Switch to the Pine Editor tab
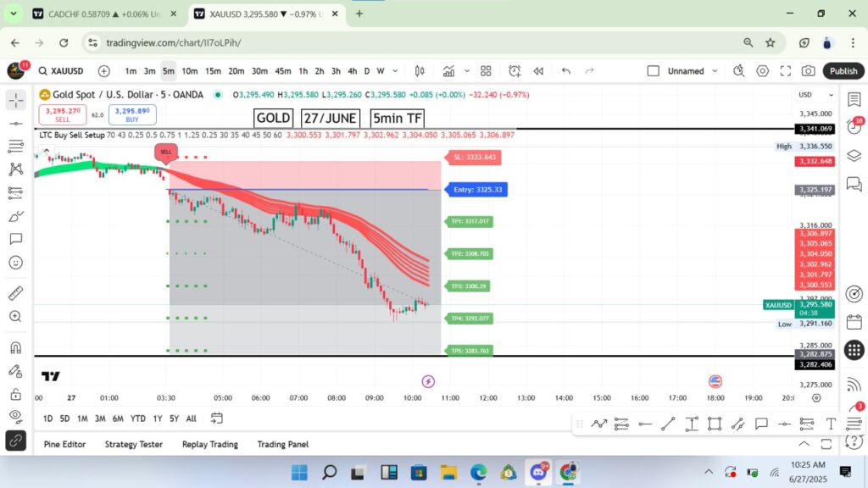 (x=64, y=444)
